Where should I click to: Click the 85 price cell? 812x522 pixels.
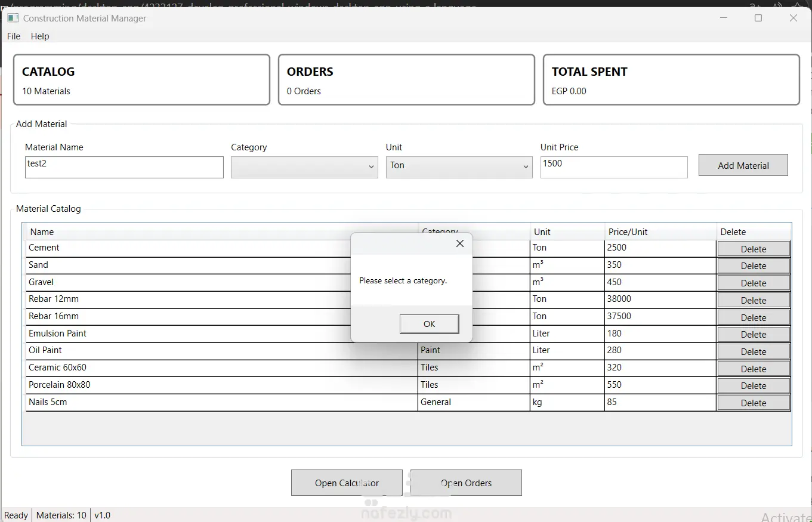660,403
